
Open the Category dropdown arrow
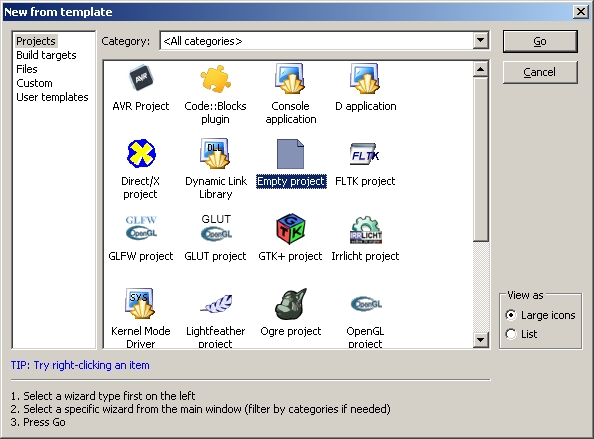[x=481, y=40]
